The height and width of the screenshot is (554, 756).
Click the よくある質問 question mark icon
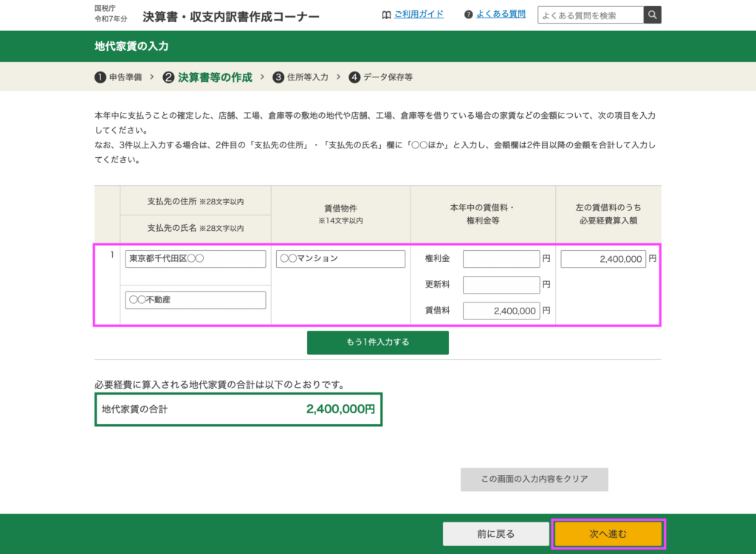pos(468,14)
